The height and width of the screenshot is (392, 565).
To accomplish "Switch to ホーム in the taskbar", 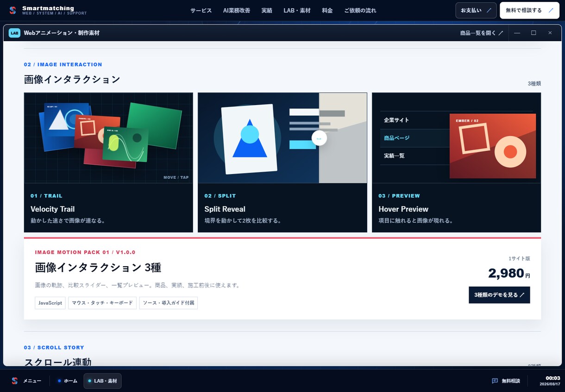I will click(x=67, y=381).
